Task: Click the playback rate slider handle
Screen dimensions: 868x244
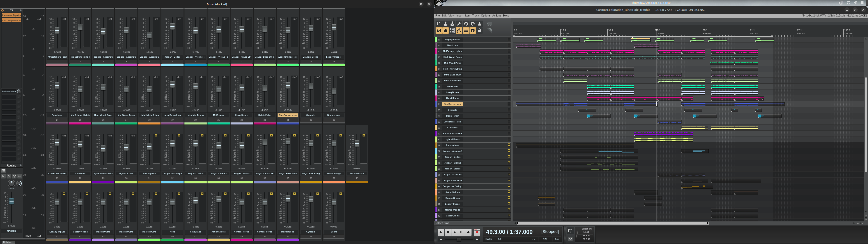Action: pos(459,239)
